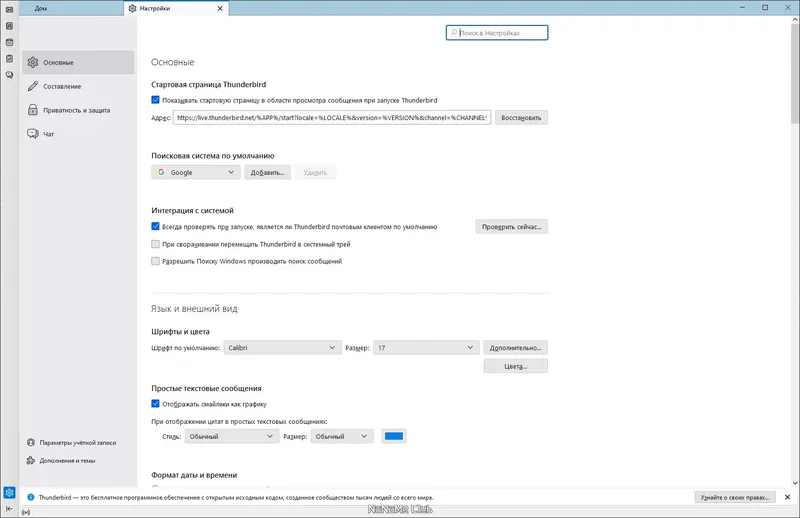Select the Основные settings category
The width and height of the screenshot is (800, 518).
point(78,62)
